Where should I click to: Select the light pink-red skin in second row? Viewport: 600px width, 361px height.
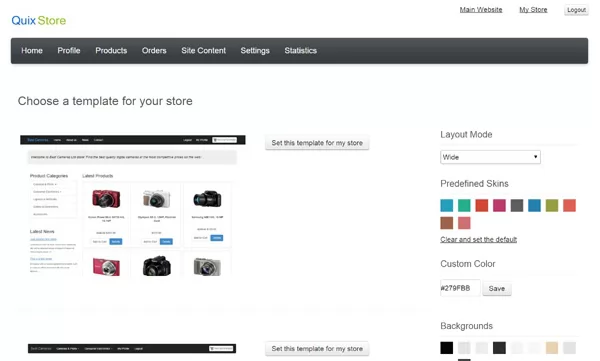pyautogui.click(x=464, y=223)
